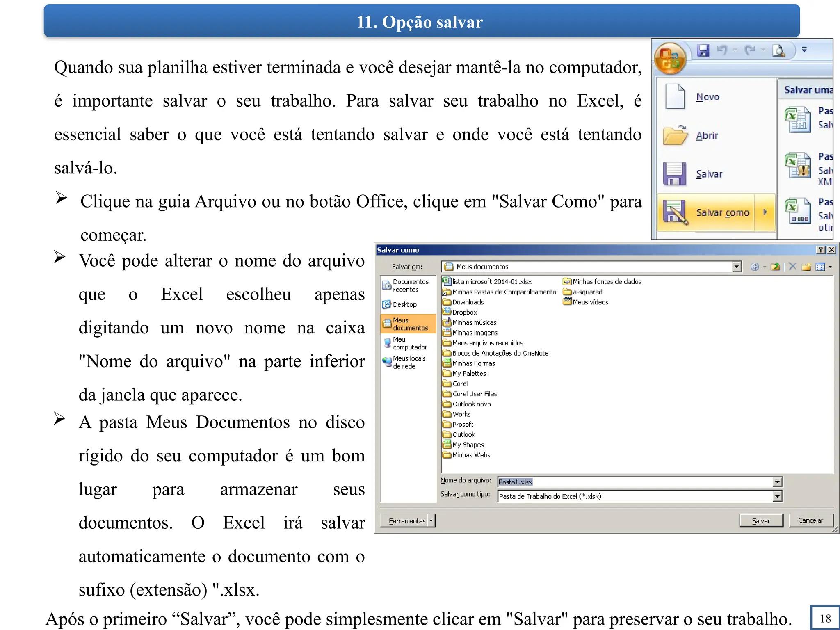
Task: Choose Salvar in the Office menu
Action: click(716, 174)
